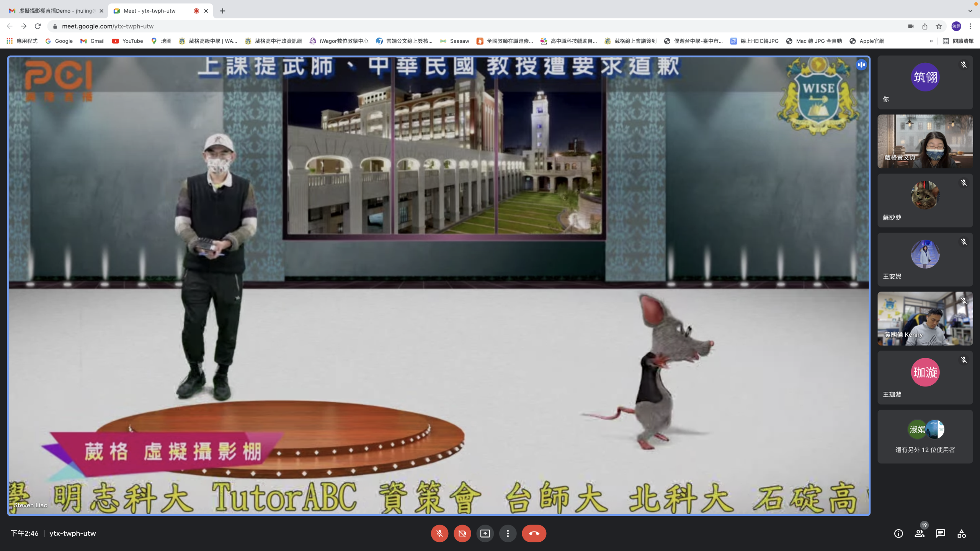Show the participants people list
The image size is (980, 551).
click(919, 533)
